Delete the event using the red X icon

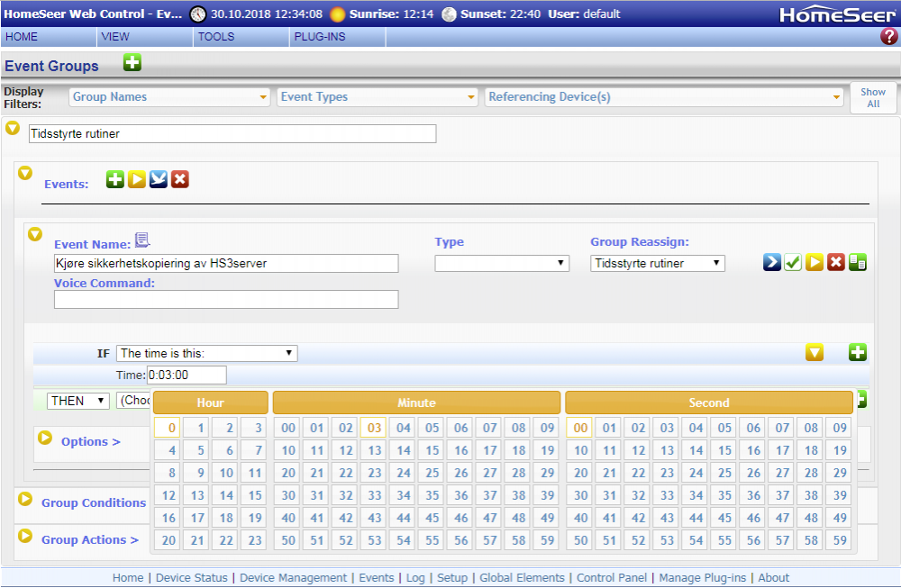(836, 262)
